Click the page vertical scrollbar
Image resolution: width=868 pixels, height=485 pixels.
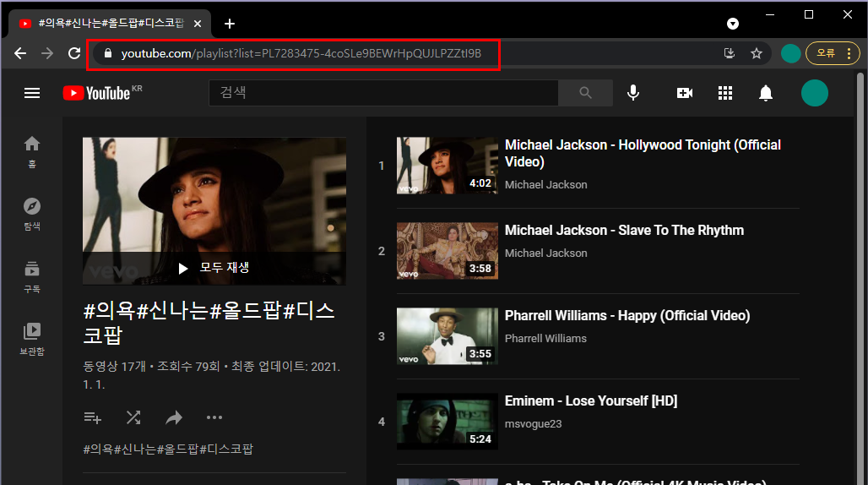tap(860, 277)
